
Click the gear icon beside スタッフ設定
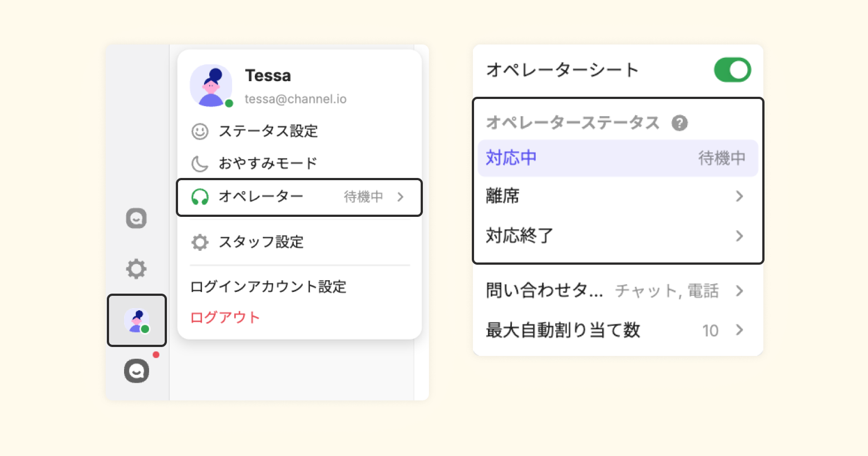[x=200, y=242]
